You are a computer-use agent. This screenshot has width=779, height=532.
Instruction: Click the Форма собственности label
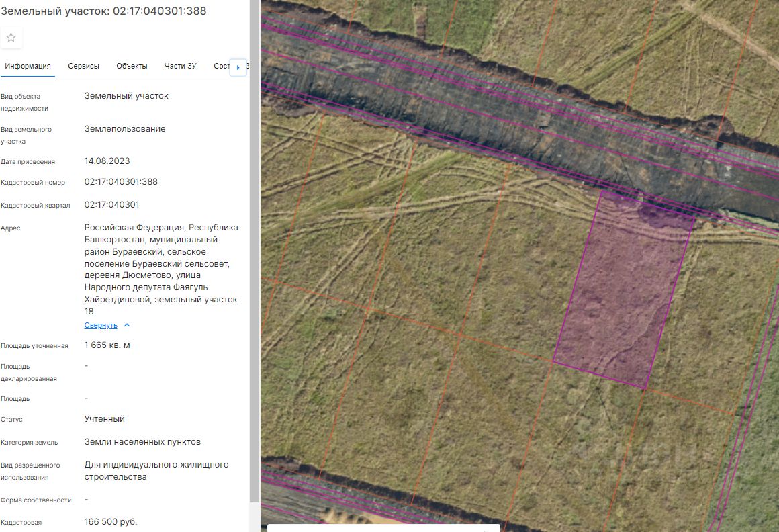[36, 500]
